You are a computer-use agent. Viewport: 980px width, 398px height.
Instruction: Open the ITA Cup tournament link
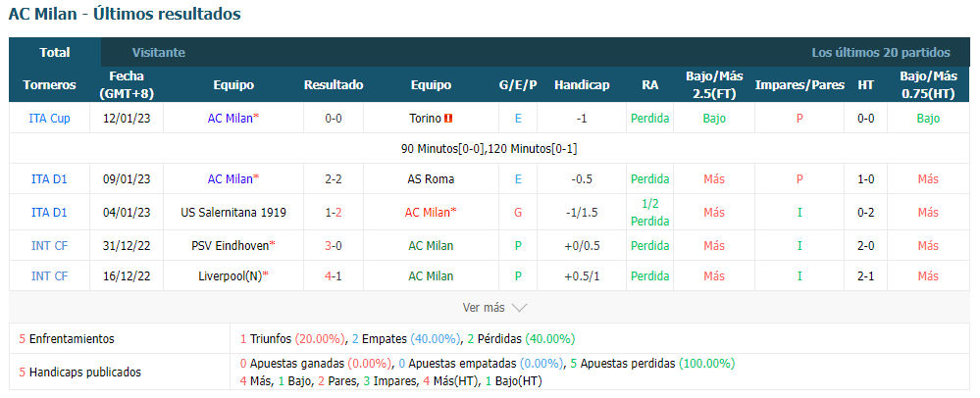coord(49,118)
